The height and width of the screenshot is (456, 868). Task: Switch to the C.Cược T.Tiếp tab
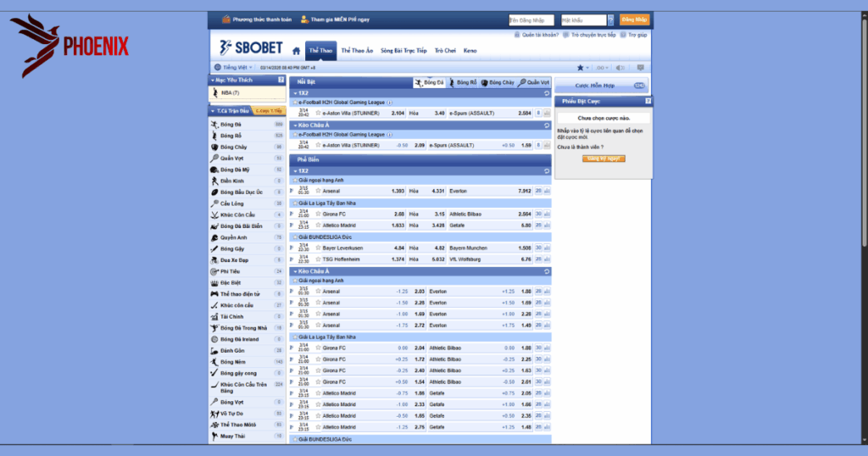pyautogui.click(x=269, y=111)
